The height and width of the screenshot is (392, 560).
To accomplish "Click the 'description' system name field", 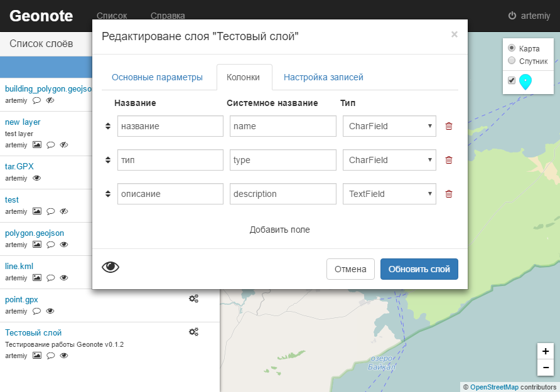I will click(x=283, y=194).
